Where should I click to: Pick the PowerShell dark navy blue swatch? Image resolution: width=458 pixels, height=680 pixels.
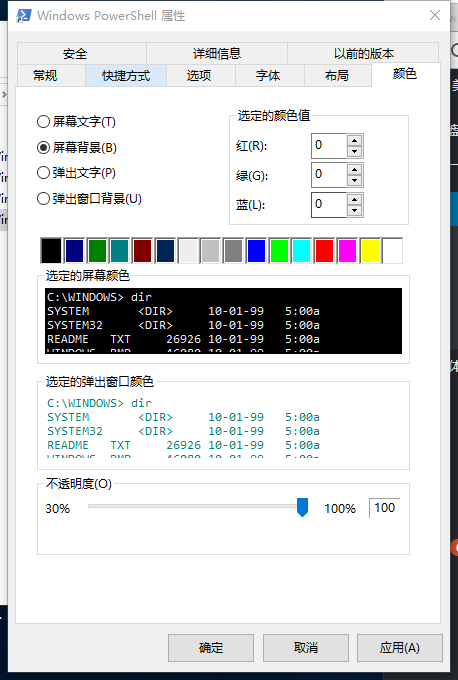(165, 251)
